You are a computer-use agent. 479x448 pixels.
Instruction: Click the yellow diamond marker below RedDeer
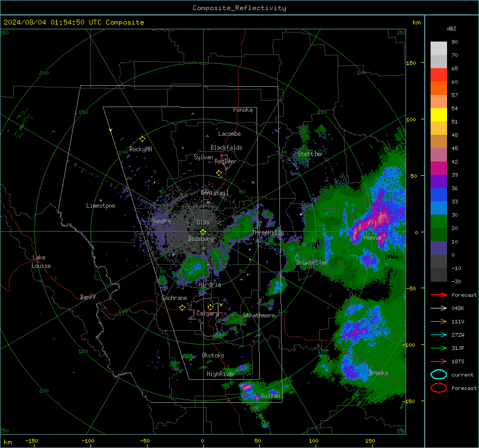(219, 173)
